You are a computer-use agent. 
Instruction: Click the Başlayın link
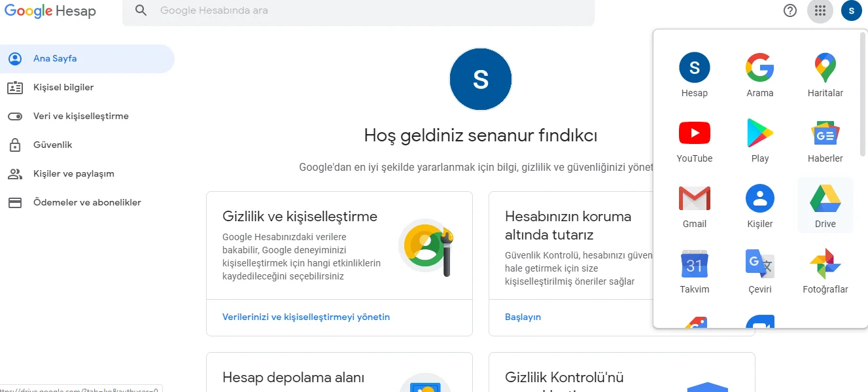coord(523,317)
